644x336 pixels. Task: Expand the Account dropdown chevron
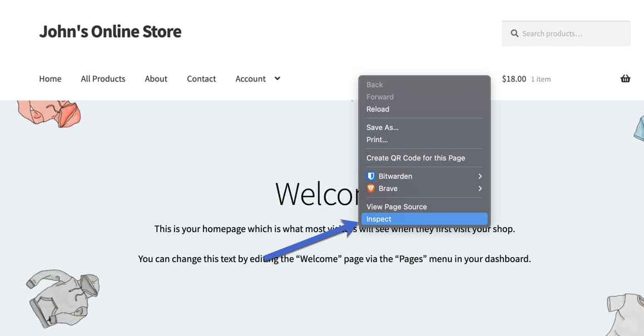[278, 78]
